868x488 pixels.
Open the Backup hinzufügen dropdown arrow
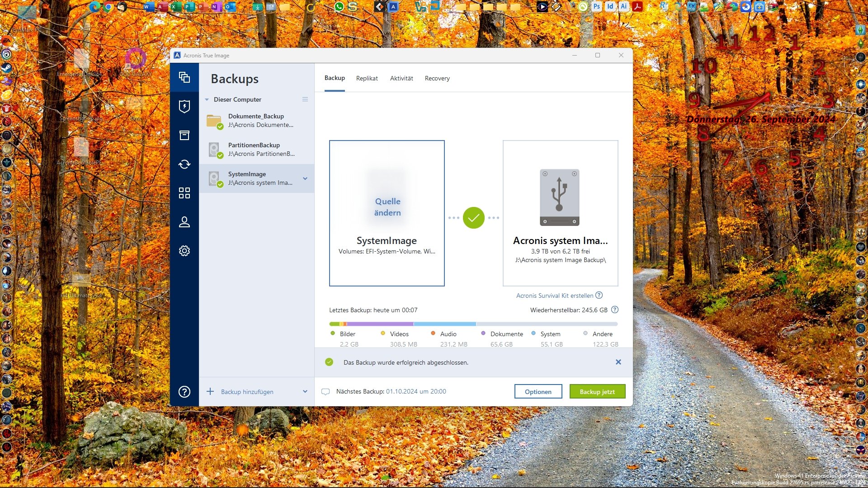point(305,392)
